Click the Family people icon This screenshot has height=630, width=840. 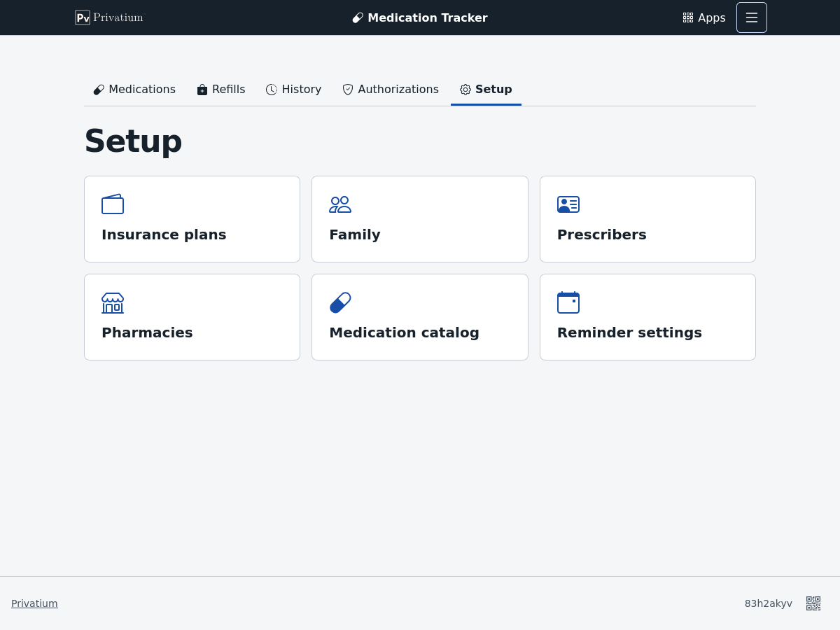340,204
